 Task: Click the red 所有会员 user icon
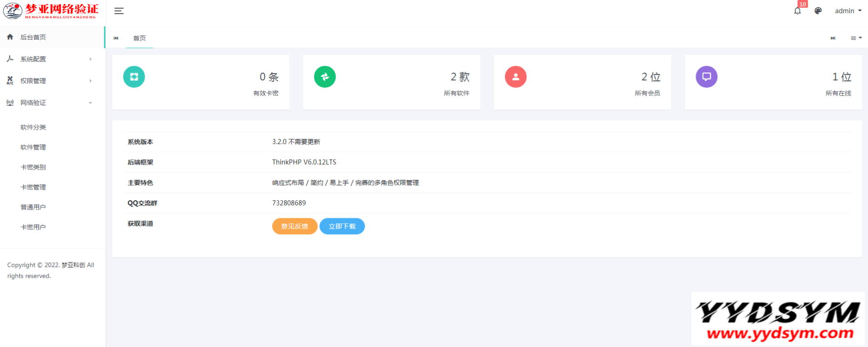515,77
